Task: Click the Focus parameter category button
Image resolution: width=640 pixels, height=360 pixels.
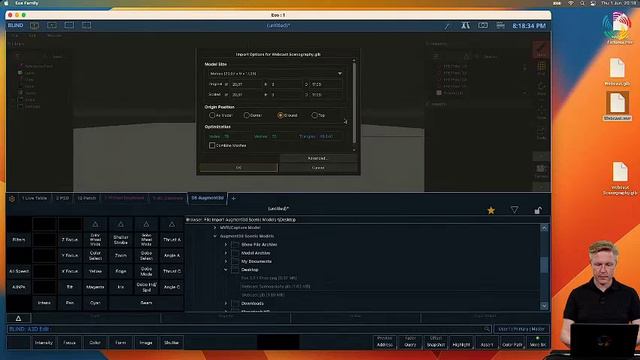Action: [69, 343]
